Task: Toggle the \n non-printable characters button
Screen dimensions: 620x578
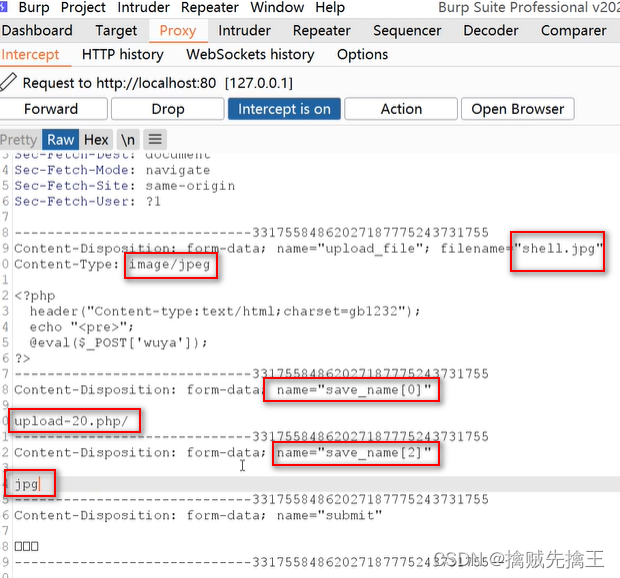Action: click(x=128, y=140)
